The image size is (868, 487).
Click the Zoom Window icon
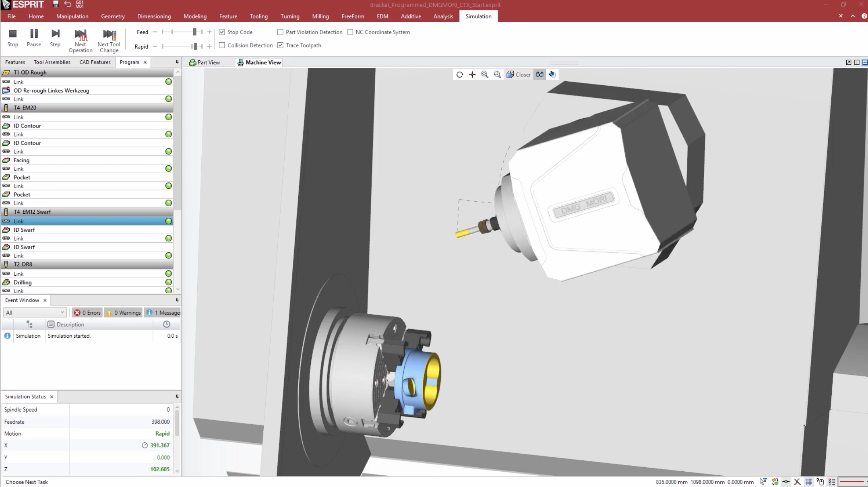(497, 74)
